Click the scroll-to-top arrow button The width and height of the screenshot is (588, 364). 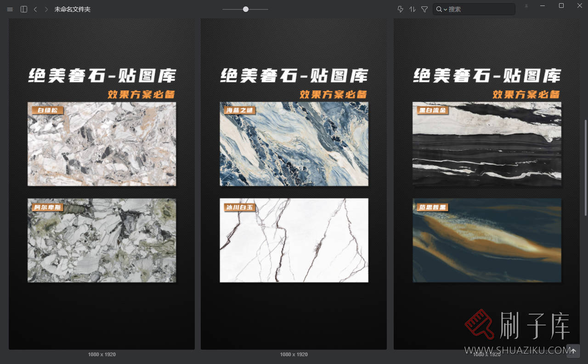click(573, 351)
